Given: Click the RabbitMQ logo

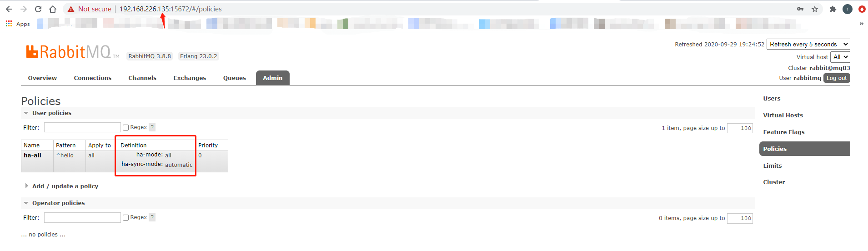Looking at the screenshot, I should pyautogui.click(x=68, y=52).
